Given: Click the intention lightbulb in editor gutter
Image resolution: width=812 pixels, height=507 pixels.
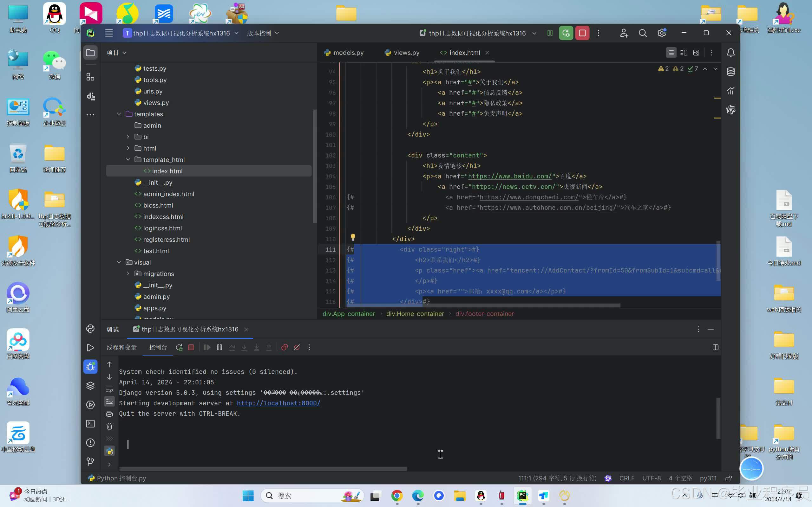Looking at the screenshot, I should click(353, 237).
